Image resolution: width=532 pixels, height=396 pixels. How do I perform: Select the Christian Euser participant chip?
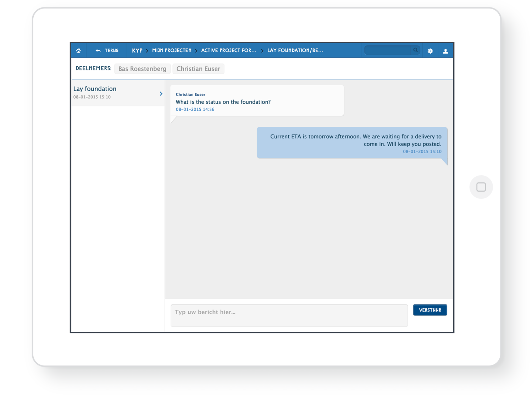[x=198, y=69]
